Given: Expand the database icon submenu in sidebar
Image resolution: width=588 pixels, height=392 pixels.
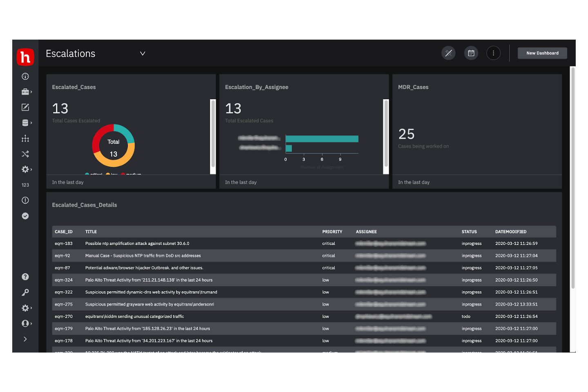Looking at the screenshot, I should pyautogui.click(x=26, y=123).
